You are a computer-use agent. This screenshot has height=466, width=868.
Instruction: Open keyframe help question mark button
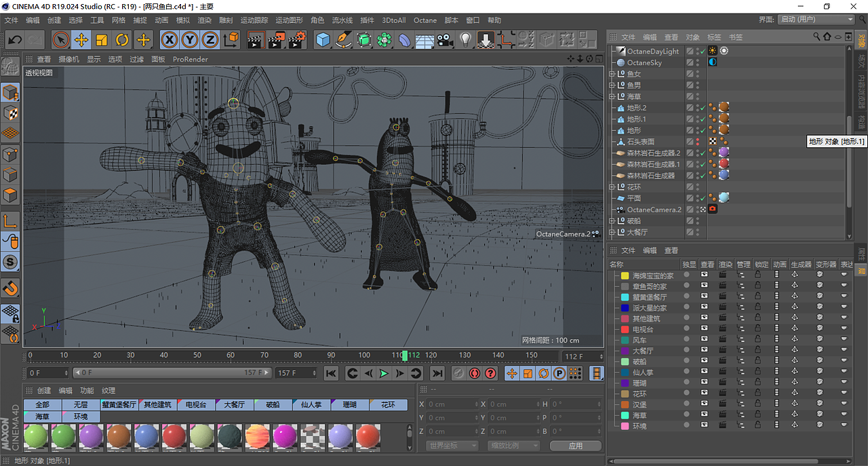[491, 373]
